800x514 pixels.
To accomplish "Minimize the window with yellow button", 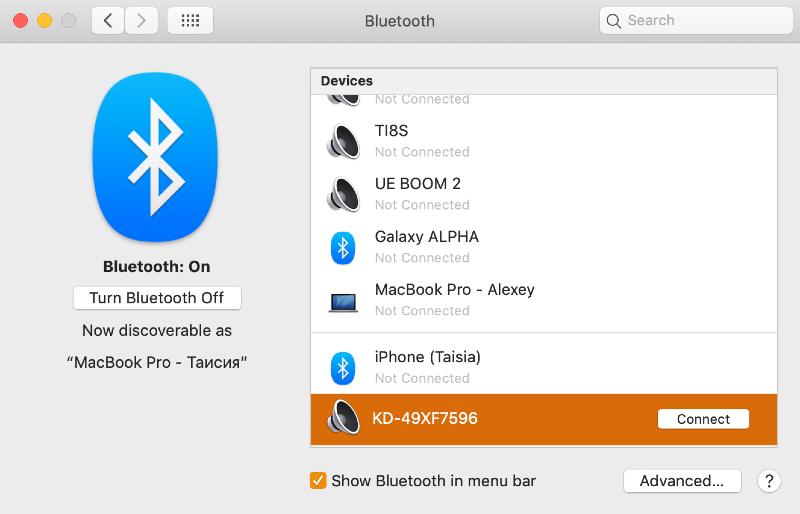I will (44, 20).
